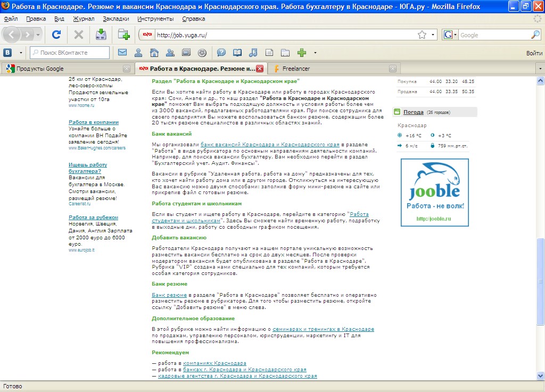Viewport: 545px width, 392px height.
Task: Follow 'семинарах и тренингах в Краснодаре' link
Action: click(323, 329)
